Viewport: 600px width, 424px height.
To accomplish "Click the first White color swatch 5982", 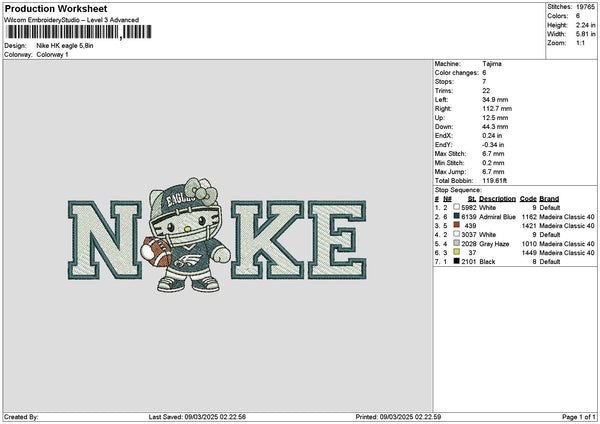I will (x=456, y=207).
